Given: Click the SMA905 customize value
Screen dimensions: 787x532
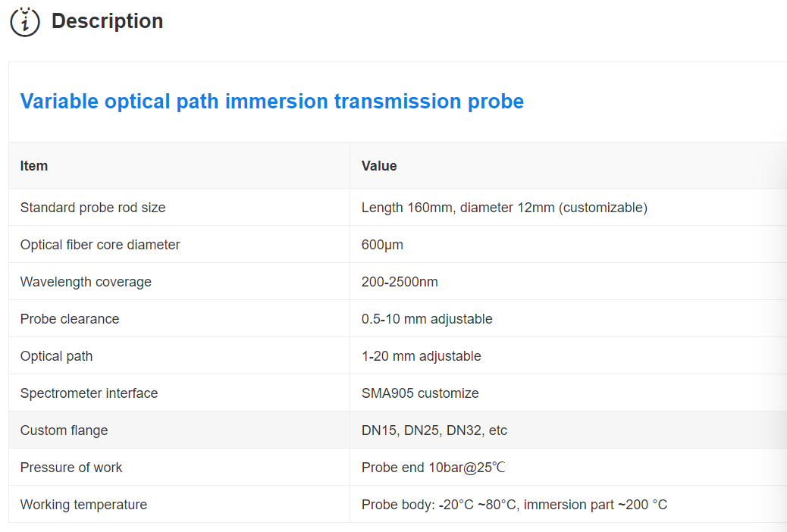Looking at the screenshot, I should coord(420,393).
